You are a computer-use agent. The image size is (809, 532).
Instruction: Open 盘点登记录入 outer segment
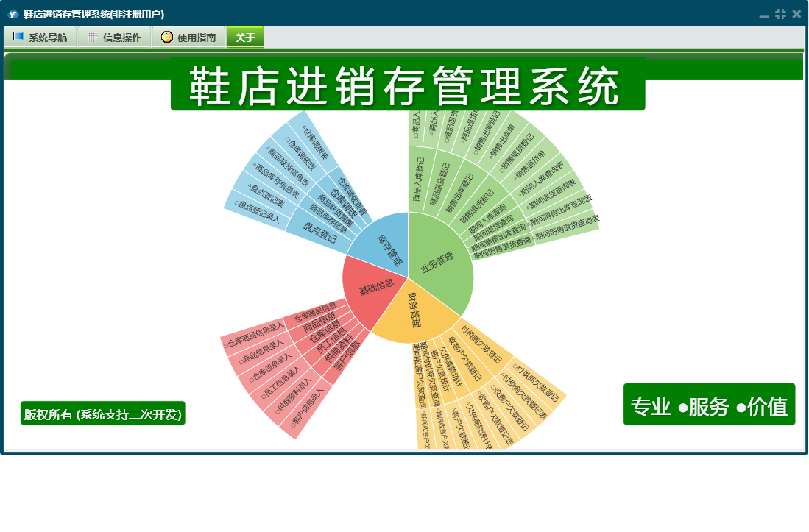(257, 211)
